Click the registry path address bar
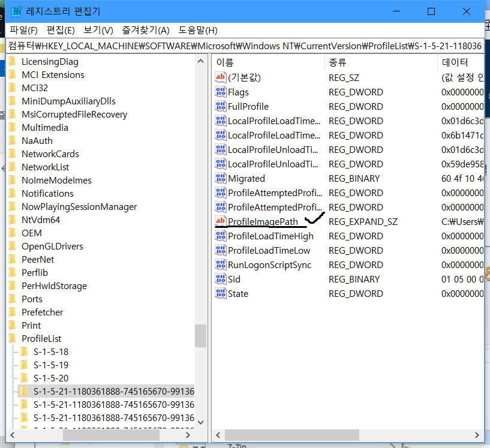This screenshot has width=490, height=448. [x=245, y=46]
